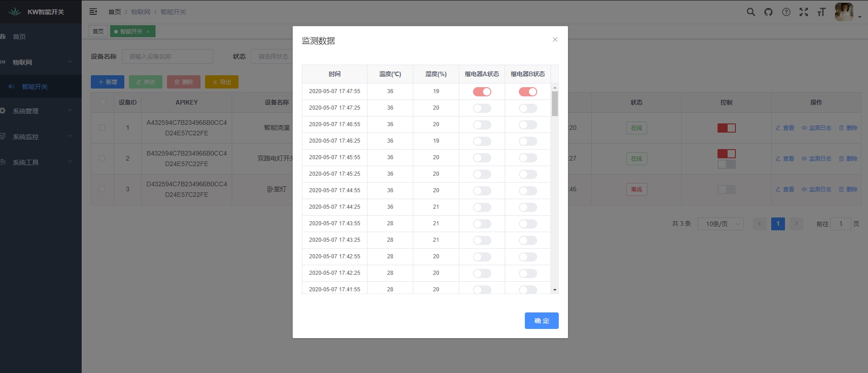Image resolution: width=868 pixels, height=373 pixels.
Task: Click 查看 for device 2
Action: (785, 159)
